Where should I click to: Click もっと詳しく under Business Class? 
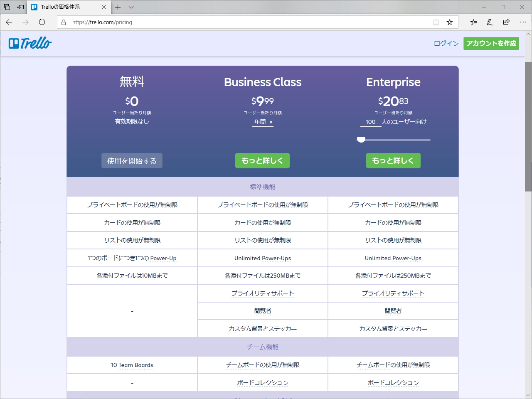[x=262, y=160]
